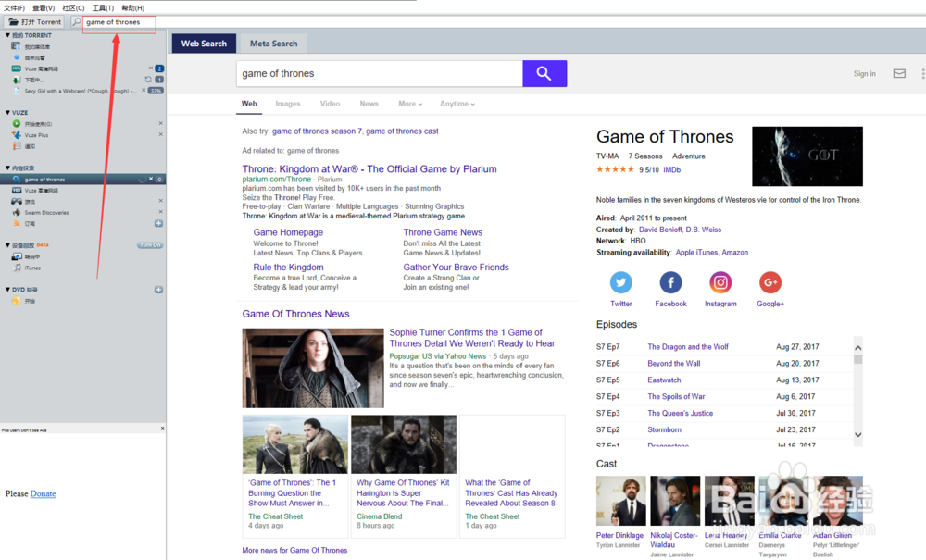Open the More dropdown in search filters
This screenshot has width=926, height=560.
(x=410, y=104)
